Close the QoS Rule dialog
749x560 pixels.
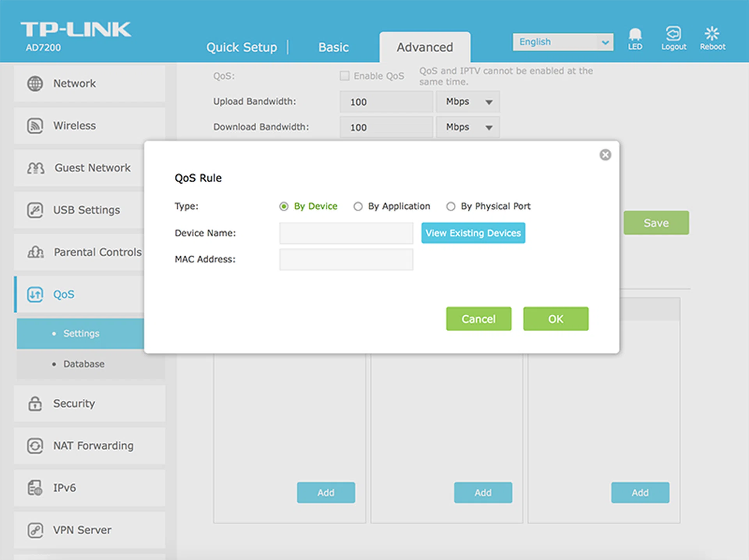(605, 155)
